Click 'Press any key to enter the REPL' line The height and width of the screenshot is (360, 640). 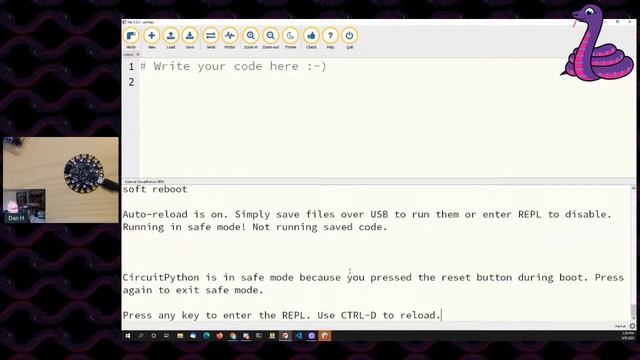(x=282, y=315)
